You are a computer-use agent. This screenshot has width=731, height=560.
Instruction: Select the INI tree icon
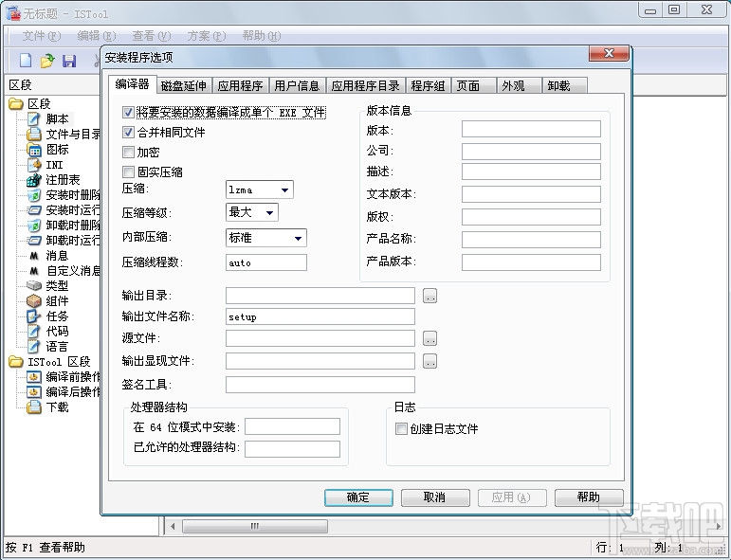(x=34, y=165)
